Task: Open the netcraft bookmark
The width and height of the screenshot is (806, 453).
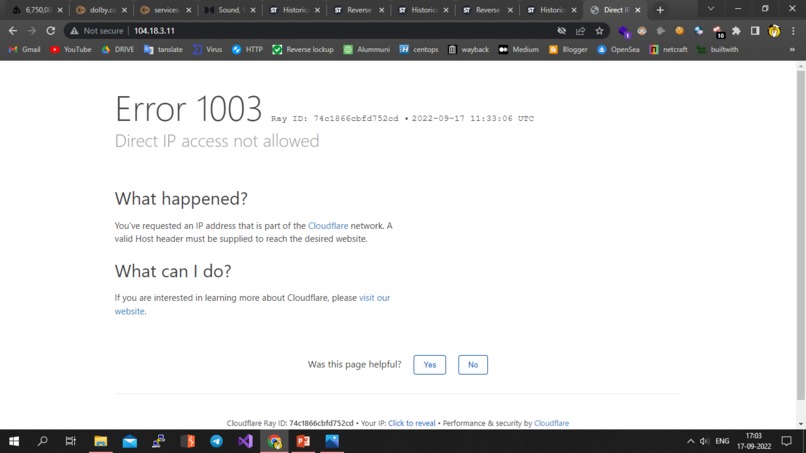Action: tap(668, 49)
